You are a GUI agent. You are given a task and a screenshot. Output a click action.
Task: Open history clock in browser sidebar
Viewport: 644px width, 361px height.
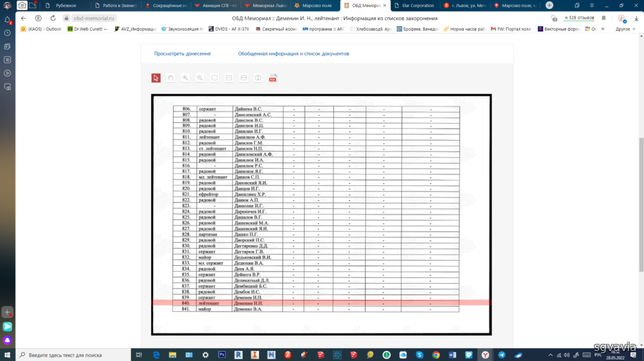point(7,33)
